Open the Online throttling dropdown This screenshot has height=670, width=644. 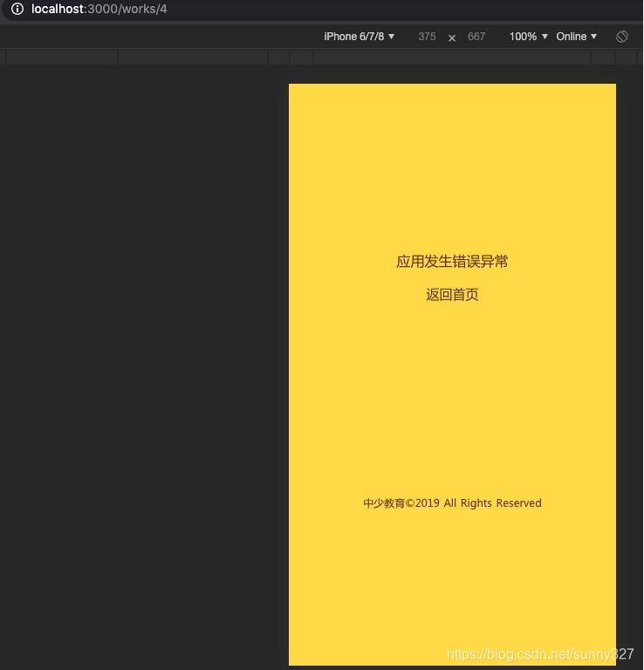pos(576,37)
